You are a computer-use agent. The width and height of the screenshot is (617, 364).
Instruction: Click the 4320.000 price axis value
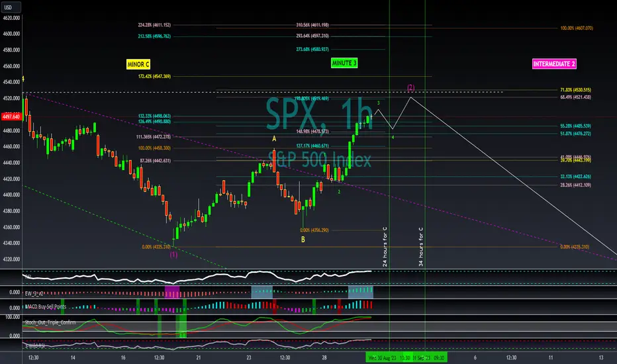click(11, 259)
